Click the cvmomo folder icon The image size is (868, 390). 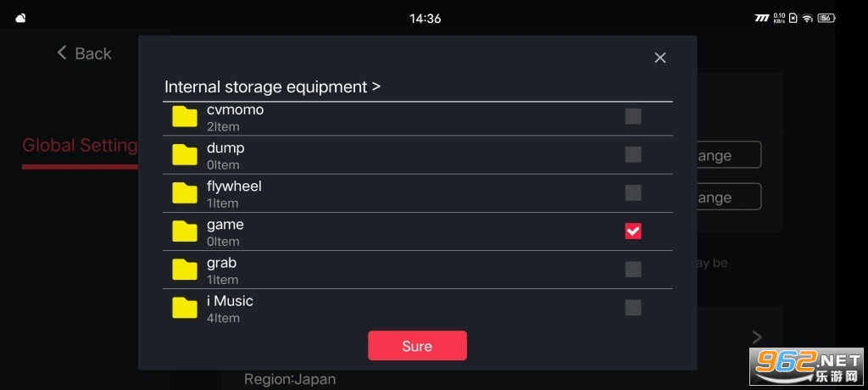tap(185, 117)
